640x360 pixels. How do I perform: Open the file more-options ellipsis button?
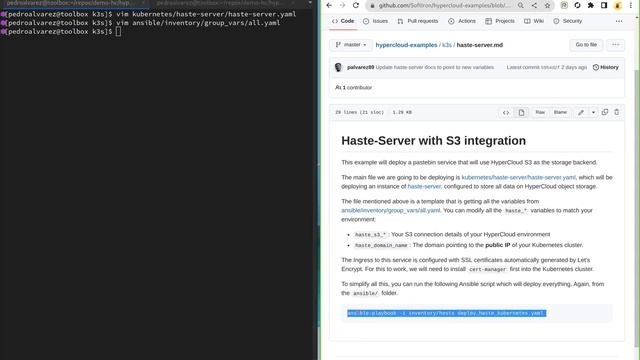(616, 45)
